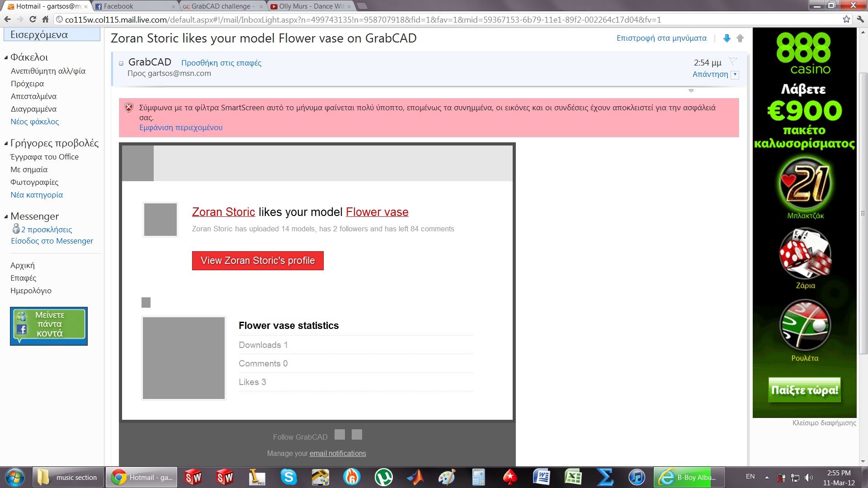Open the Ανεπιθύμητη αλληλογραφία junk folder
The image size is (868, 488).
tap(48, 71)
